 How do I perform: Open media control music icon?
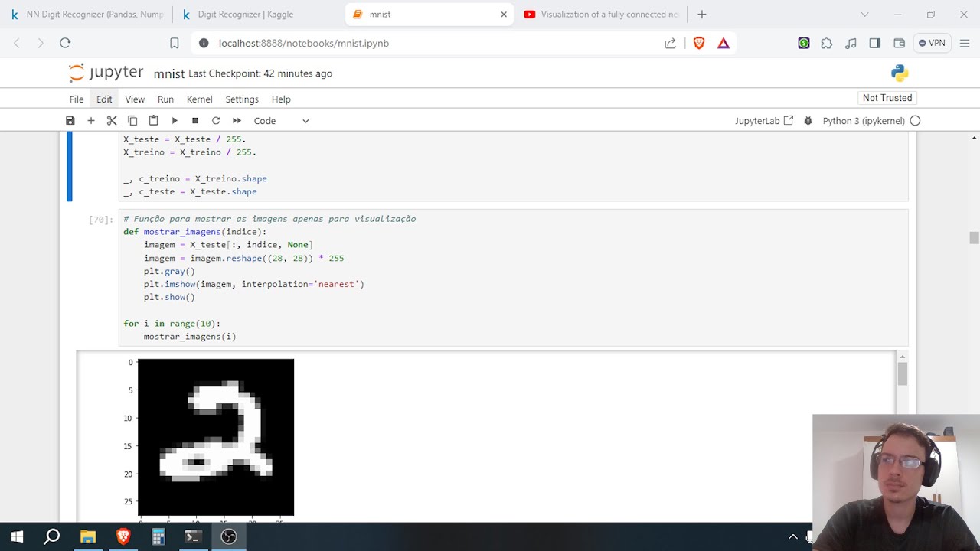coord(851,43)
